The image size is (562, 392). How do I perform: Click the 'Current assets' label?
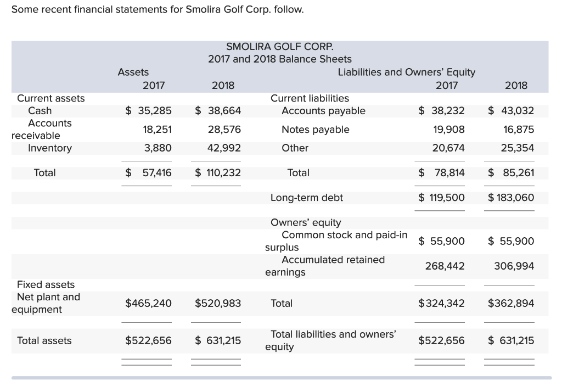pos(51,98)
